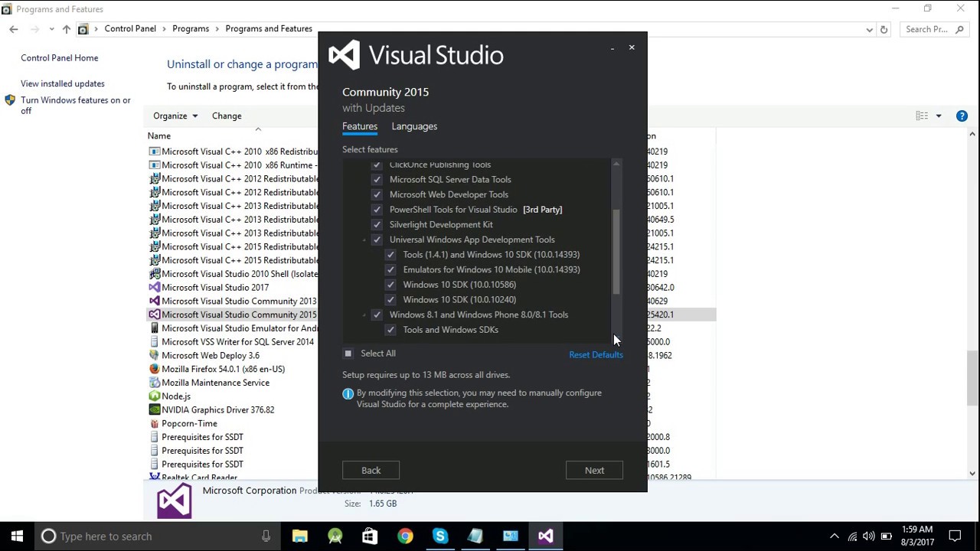Open the Microsoft Store taskbar icon
The width and height of the screenshot is (980, 551).
pyautogui.click(x=370, y=536)
